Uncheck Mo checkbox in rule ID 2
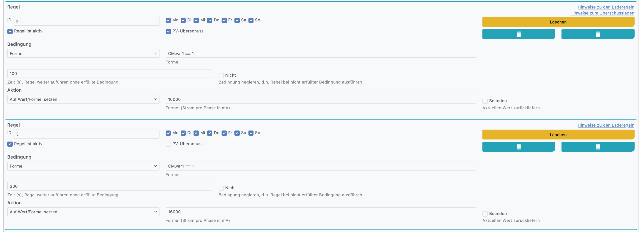Image resolution: width=644 pixels, height=232 pixels. (x=168, y=20)
